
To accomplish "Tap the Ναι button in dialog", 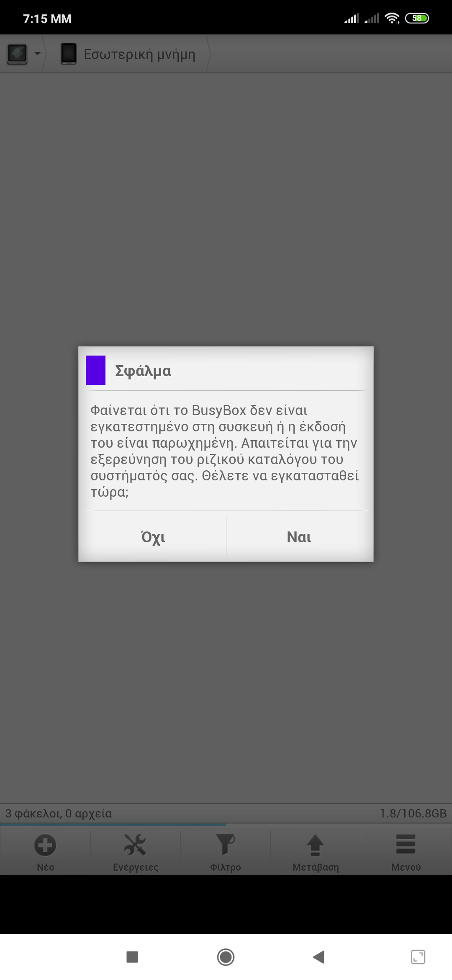I will 299,536.
